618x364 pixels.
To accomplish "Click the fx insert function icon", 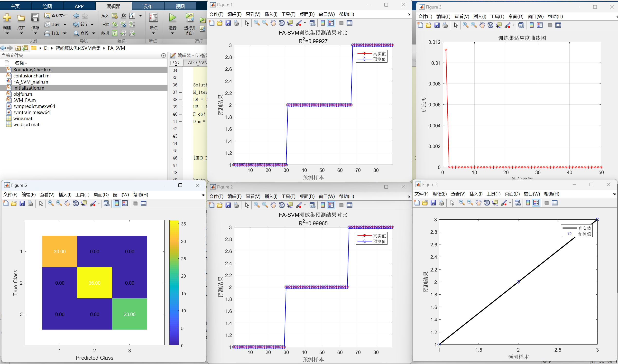I will click(123, 16).
